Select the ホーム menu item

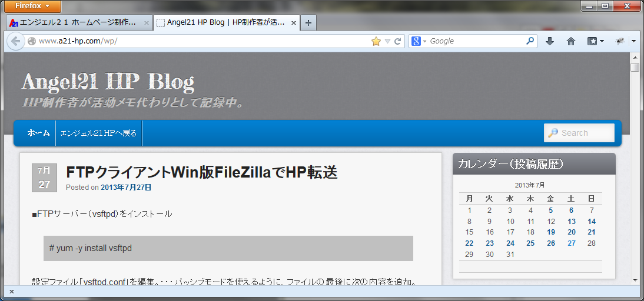[x=39, y=133]
